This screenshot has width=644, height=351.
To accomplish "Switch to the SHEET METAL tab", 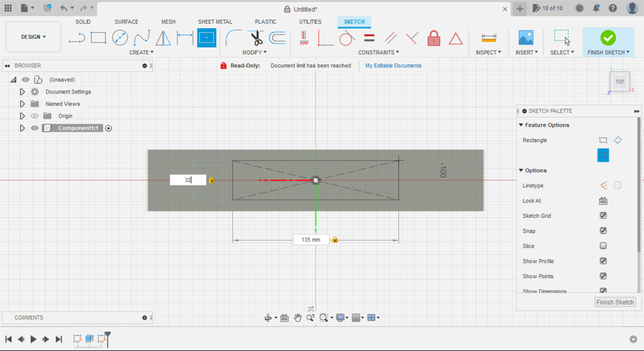I will pos(215,21).
